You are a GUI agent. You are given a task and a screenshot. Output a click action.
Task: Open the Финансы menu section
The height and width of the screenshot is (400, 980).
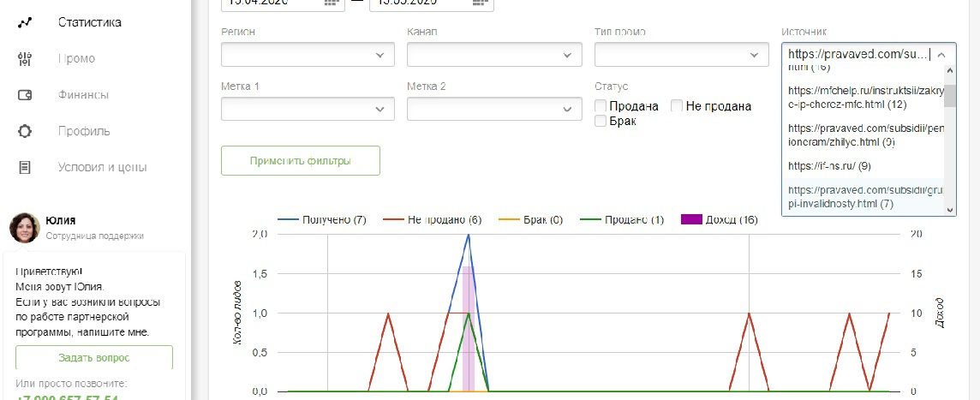[x=83, y=95]
